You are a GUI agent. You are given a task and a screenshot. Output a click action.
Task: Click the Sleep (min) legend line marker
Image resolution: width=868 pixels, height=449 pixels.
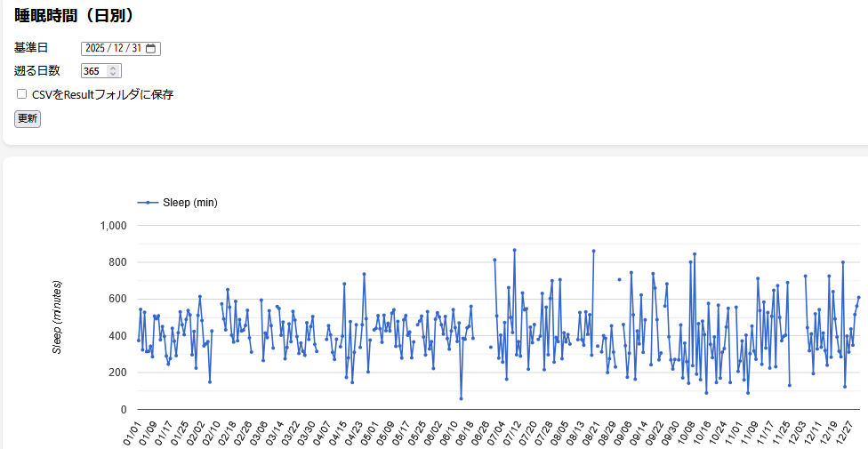pyautogui.click(x=148, y=203)
